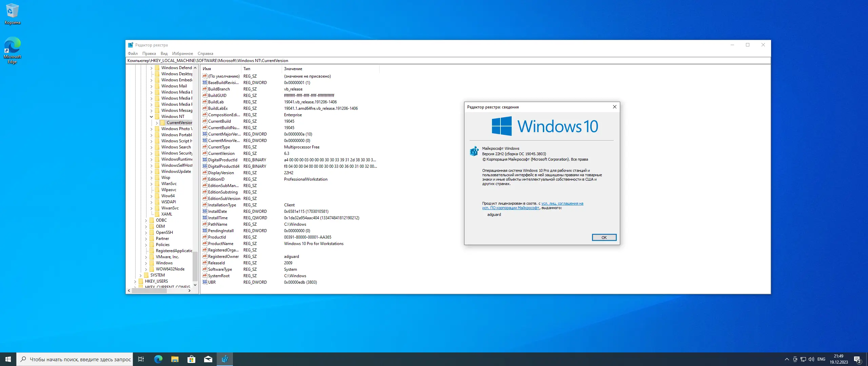Screen dimensions: 868x366
Task: Open the Избранное menu
Action: (182, 54)
